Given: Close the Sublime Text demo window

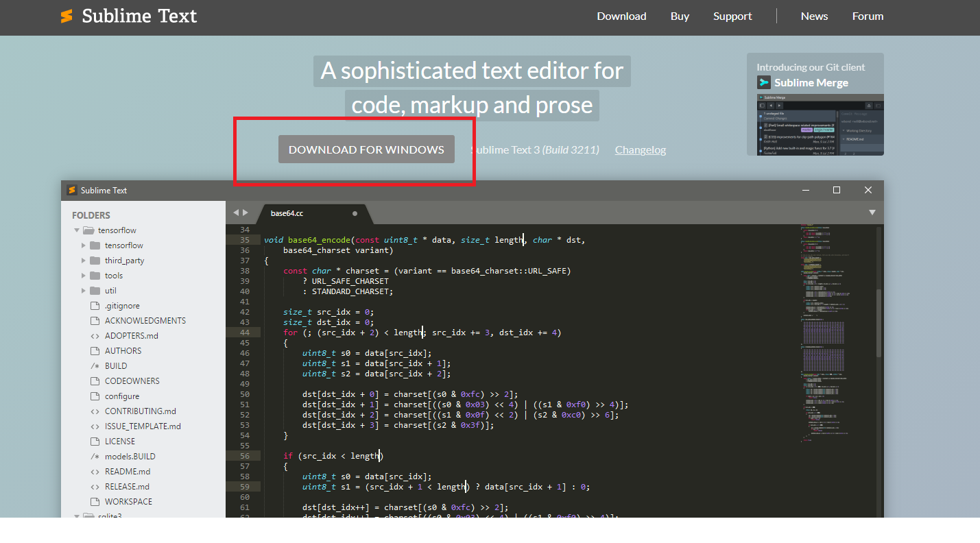Looking at the screenshot, I should pyautogui.click(x=868, y=190).
